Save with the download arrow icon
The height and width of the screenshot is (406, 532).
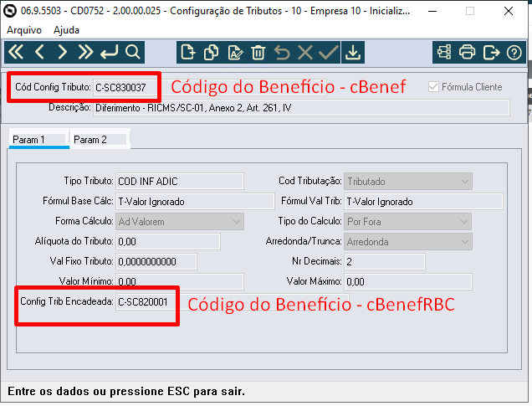(353, 52)
